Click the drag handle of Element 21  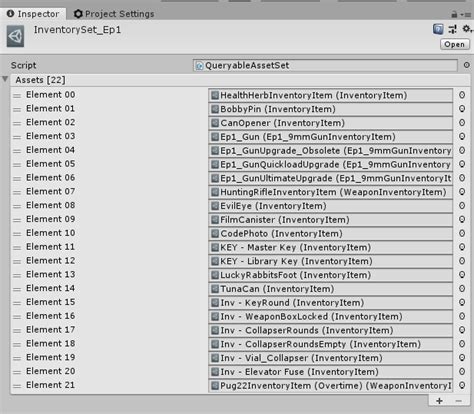17,386
